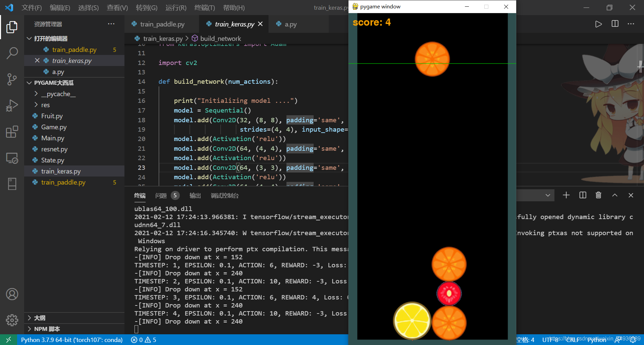Viewport: 644px width, 345px height.
Task: Open the Remote Explorer view
Action: (12, 158)
